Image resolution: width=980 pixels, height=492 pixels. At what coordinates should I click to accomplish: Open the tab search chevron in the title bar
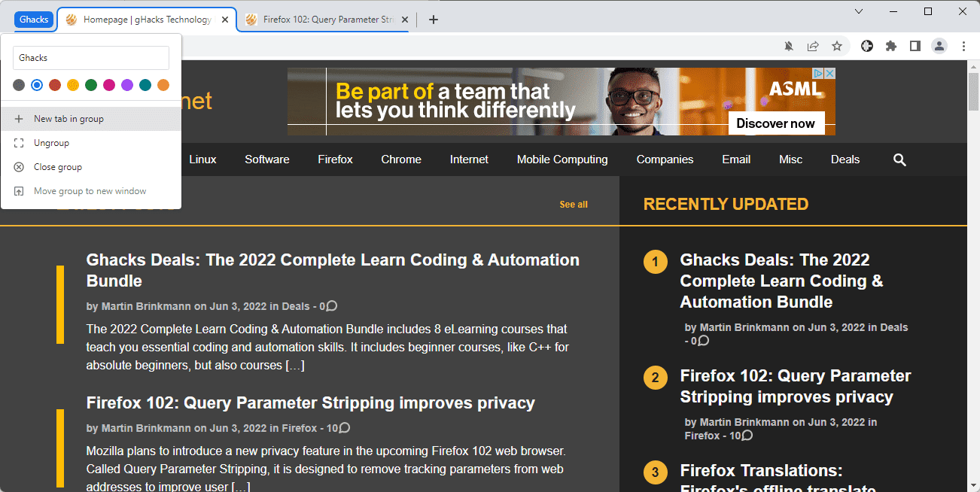859,11
